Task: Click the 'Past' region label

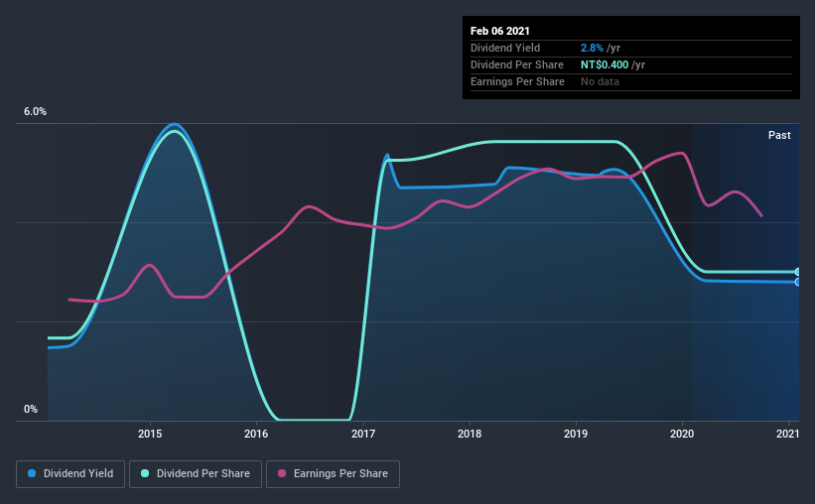Action: click(x=779, y=135)
